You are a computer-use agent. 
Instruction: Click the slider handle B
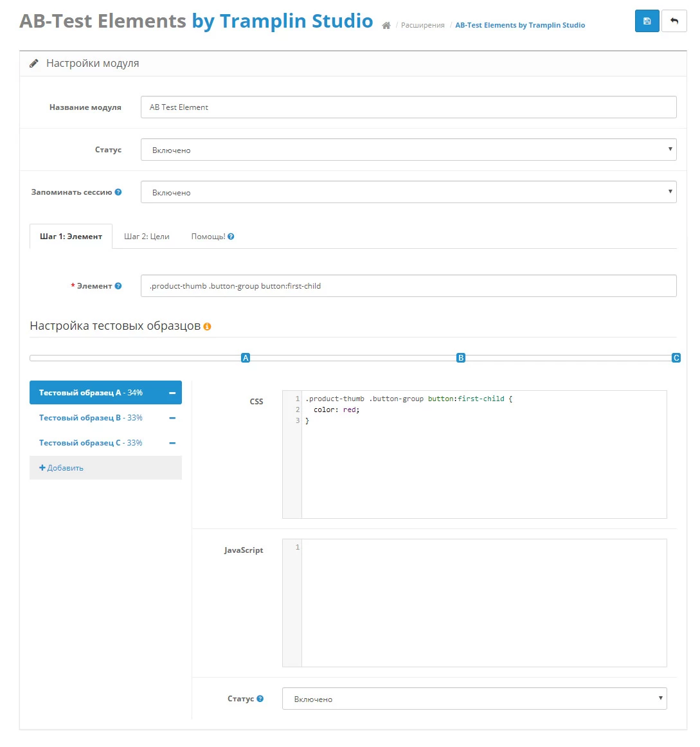[x=461, y=358]
